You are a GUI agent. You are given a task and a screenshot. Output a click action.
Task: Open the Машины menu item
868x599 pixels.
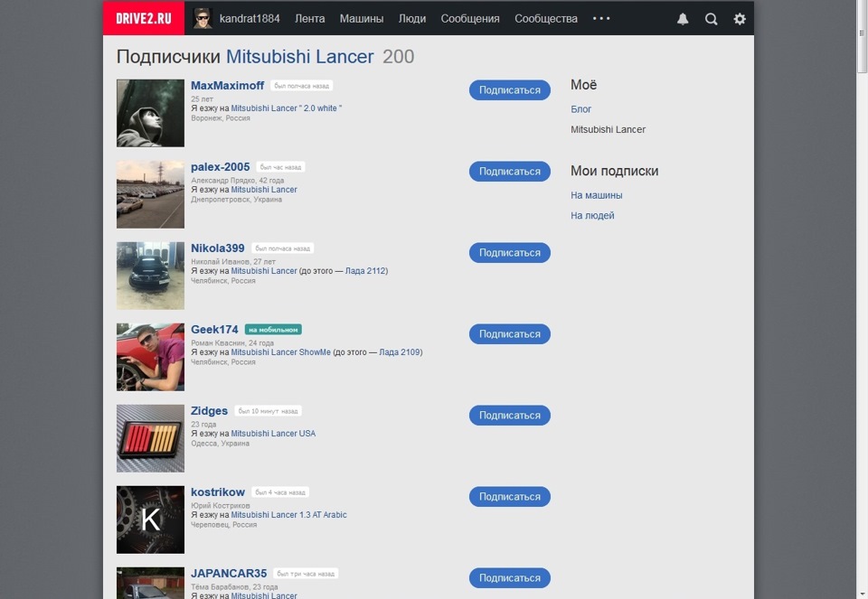point(362,19)
